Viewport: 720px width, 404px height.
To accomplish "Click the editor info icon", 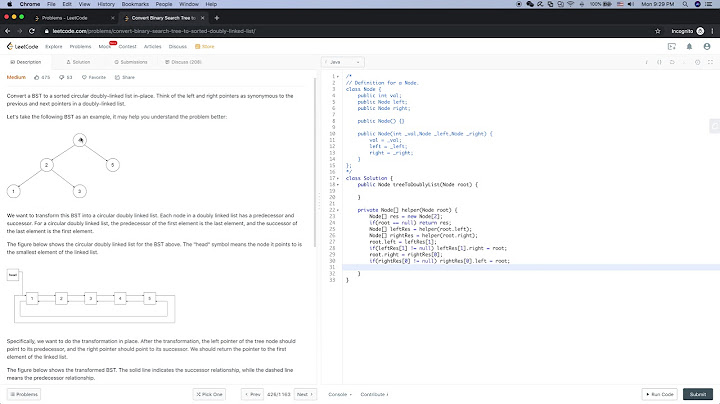I will [647, 62].
